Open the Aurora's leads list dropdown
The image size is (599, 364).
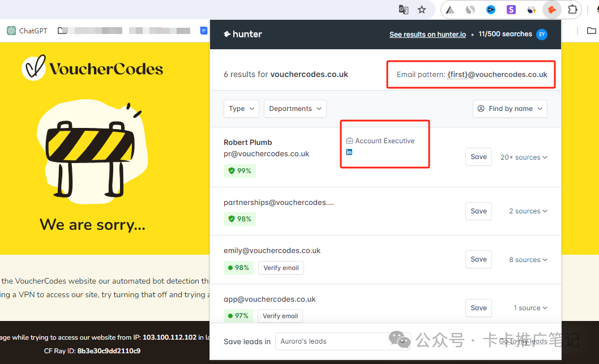coord(343,341)
